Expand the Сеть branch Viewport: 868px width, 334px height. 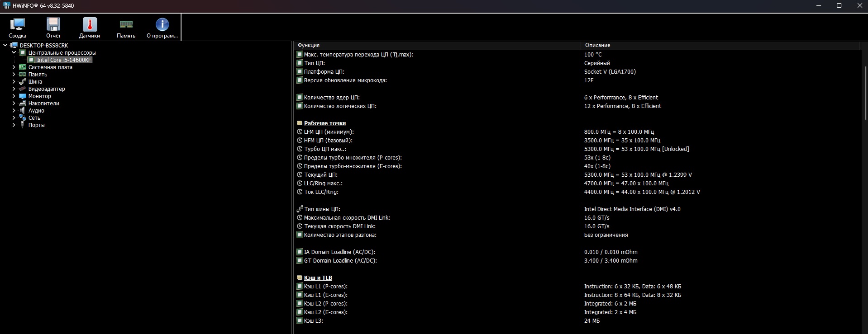pos(14,118)
